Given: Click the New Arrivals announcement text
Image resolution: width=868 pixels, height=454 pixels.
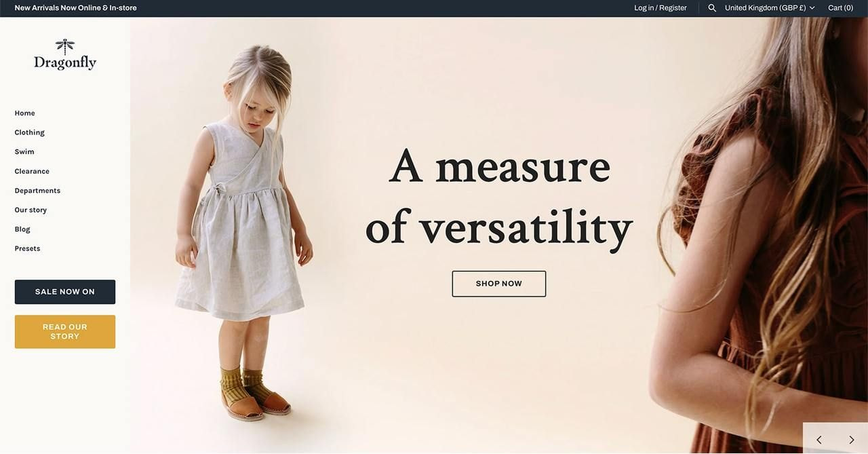Looking at the screenshot, I should pos(75,8).
